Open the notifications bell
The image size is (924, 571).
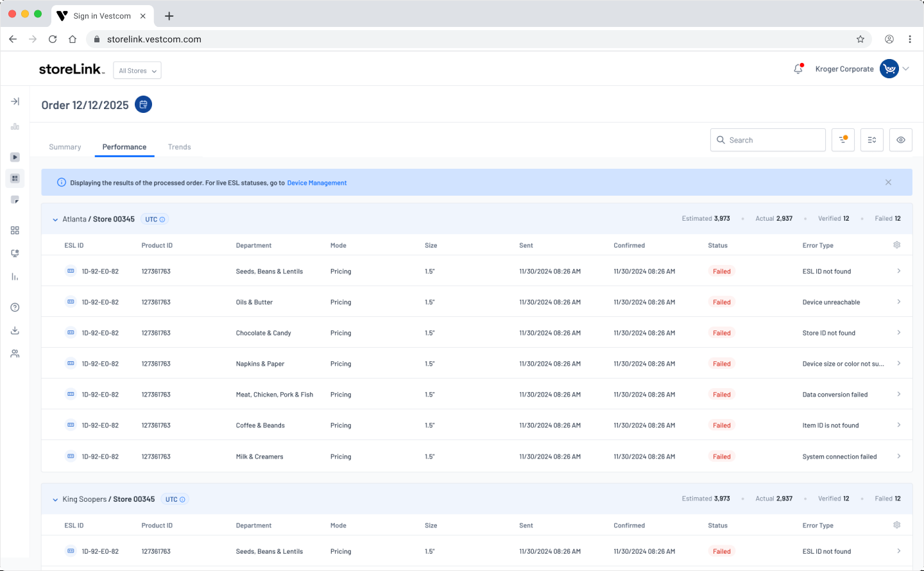798,69
